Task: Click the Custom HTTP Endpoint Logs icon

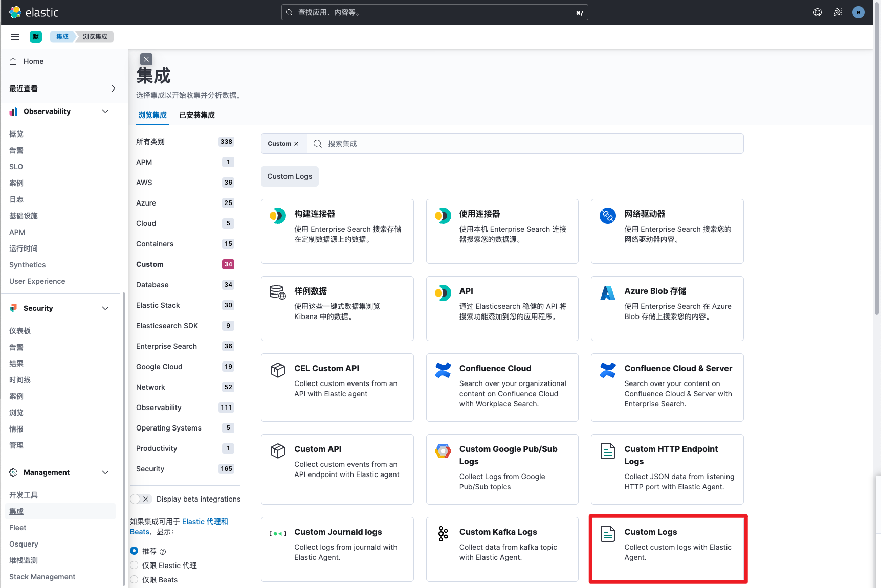Action: pos(608,451)
